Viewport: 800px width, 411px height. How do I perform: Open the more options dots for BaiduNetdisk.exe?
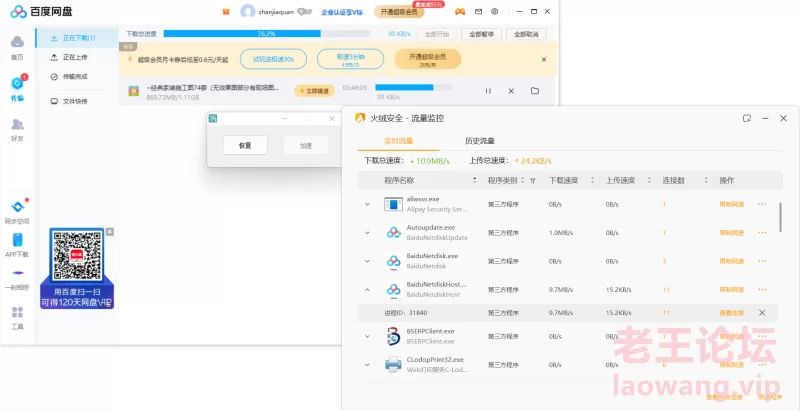(x=762, y=261)
